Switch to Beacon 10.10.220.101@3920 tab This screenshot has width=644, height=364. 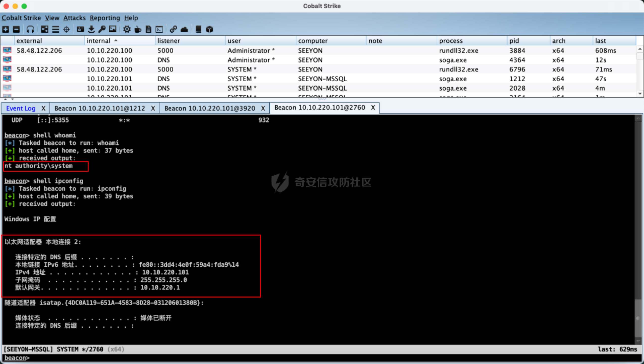(210, 108)
